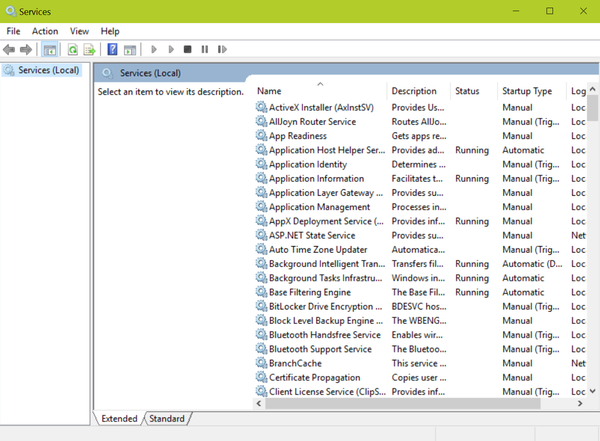This screenshot has height=441, width=600.
Task: Switch to the Standard tab
Action: pyautogui.click(x=167, y=418)
